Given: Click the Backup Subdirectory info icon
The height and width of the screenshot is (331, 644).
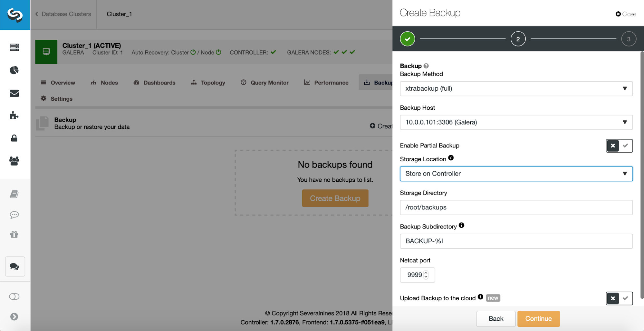Looking at the screenshot, I should pyautogui.click(x=461, y=225).
